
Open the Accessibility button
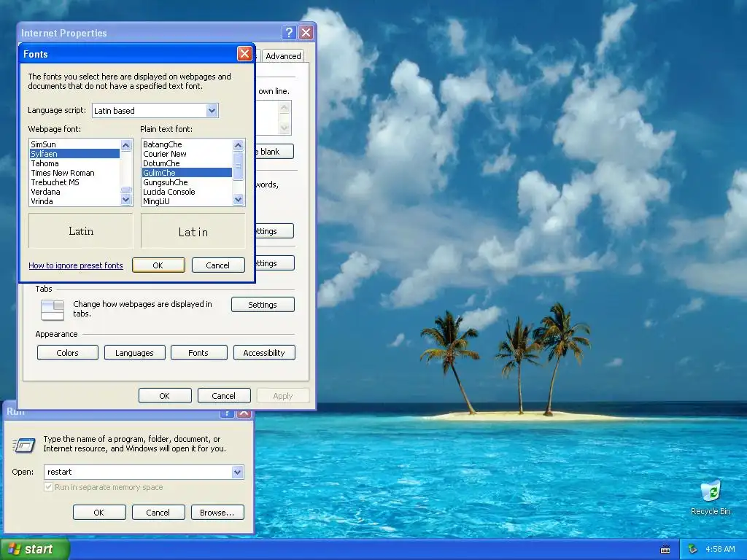point(264,353)
